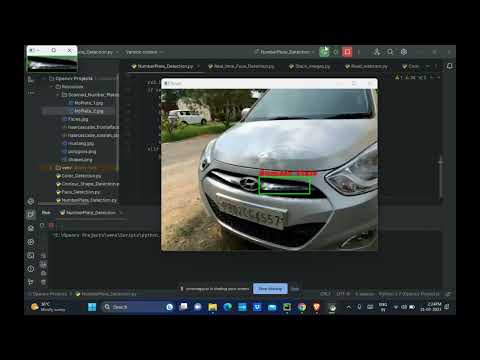Click the Python interpreter entry in status bar

(x=409, y=294)
